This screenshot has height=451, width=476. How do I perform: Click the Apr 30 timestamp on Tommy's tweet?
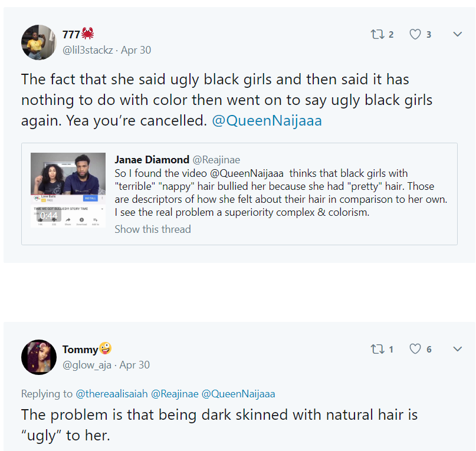134,365
